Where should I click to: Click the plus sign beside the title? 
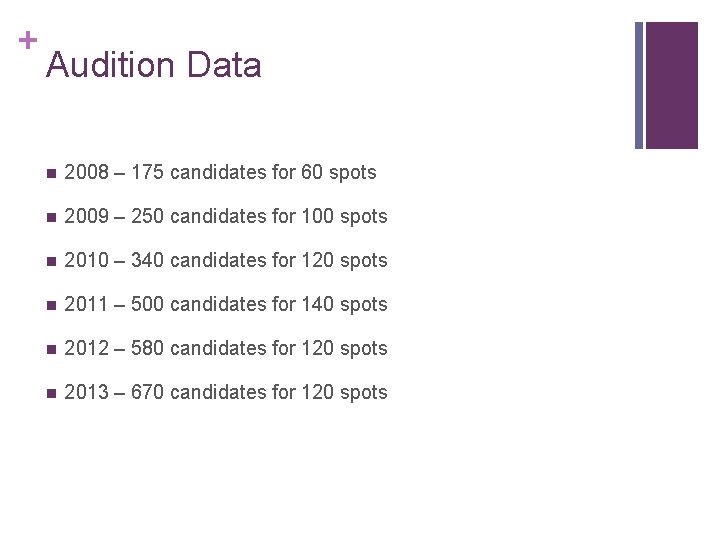(27, 41)
